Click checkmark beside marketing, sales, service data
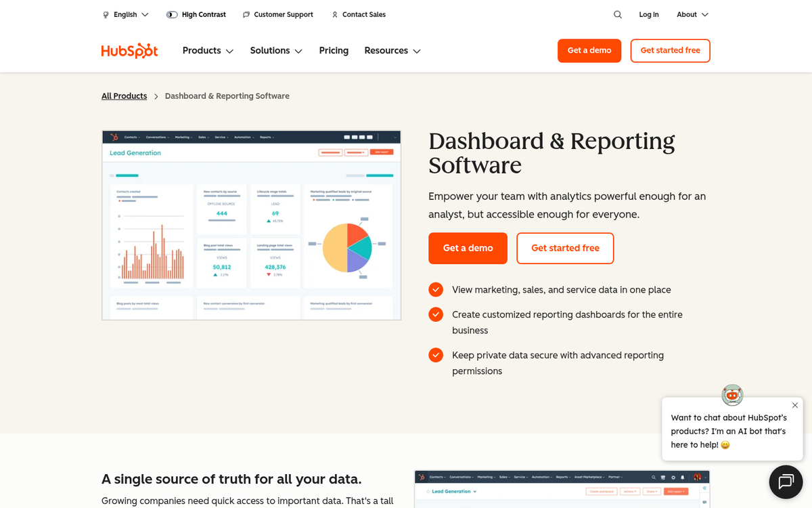This screenshot has width=812, height=508. 436,289
